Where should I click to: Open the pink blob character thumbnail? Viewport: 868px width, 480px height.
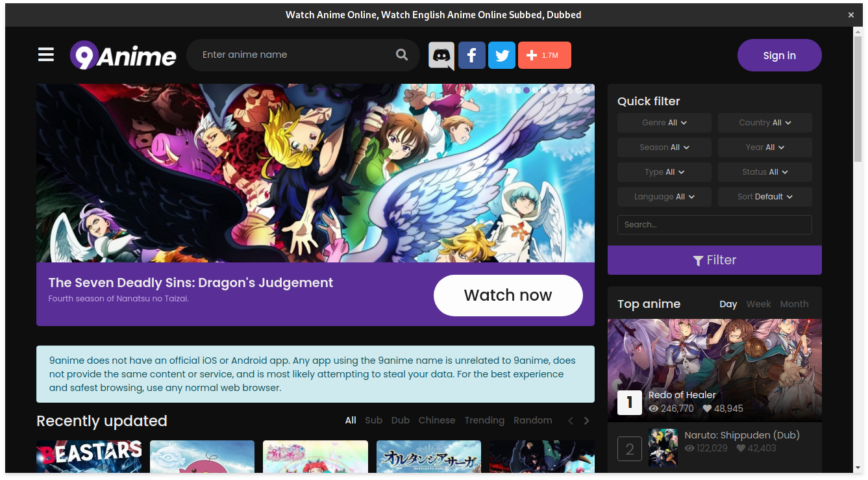click(202, 457)
